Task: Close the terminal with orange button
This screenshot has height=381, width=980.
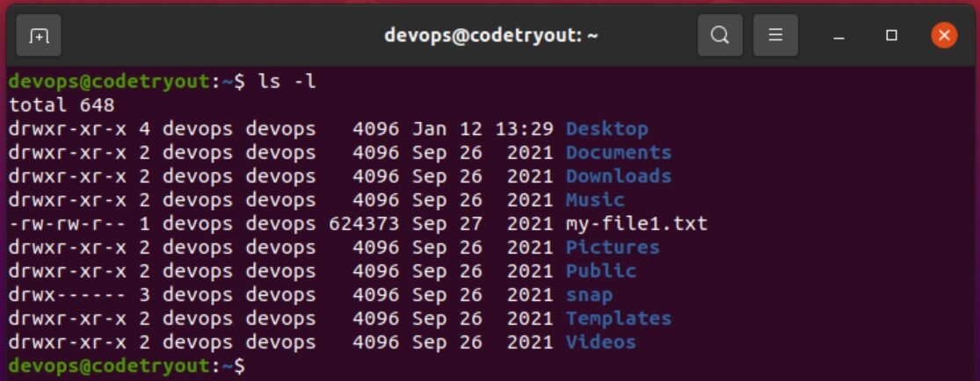Action: pos(944,36)
